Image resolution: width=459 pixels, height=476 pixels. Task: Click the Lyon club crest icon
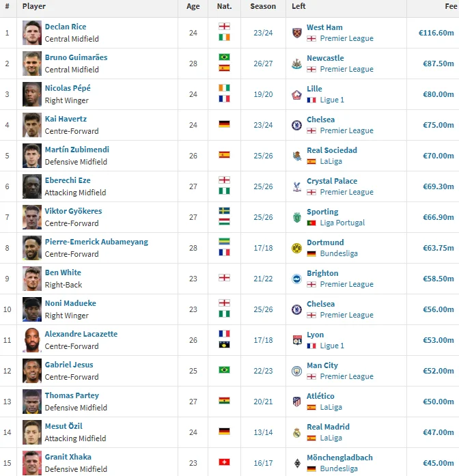[x=297, y=340]
